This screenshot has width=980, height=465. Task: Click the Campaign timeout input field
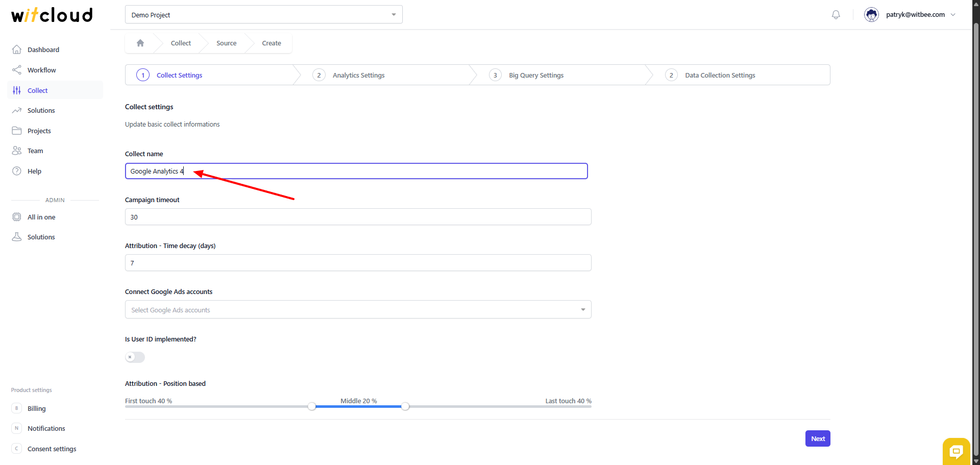pos(358,217)
